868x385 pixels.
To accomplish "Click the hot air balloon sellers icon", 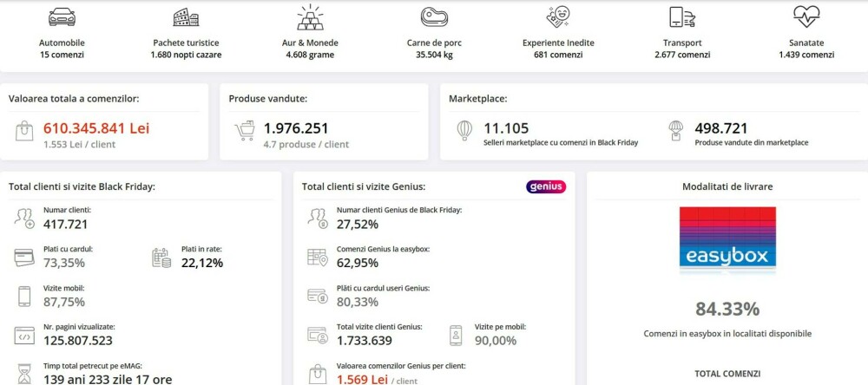I will click(x=464, y=131).
